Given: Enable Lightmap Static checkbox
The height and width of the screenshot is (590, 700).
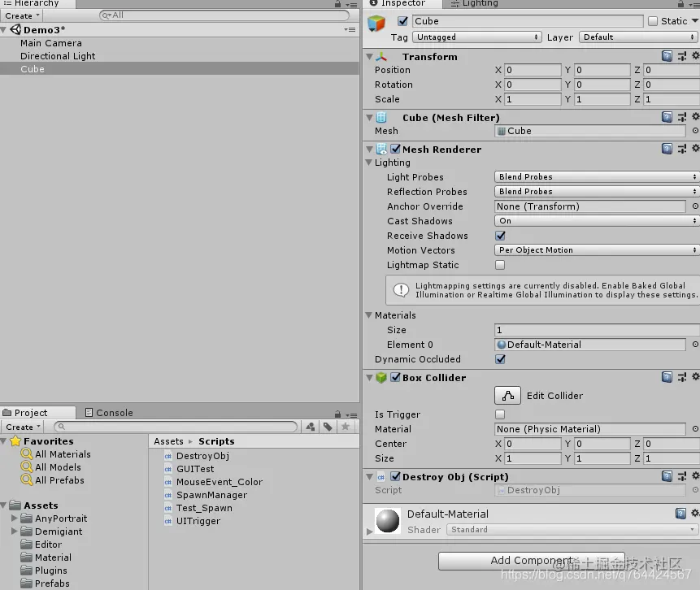Looking at the screenshot, I should tap(500, 265).
